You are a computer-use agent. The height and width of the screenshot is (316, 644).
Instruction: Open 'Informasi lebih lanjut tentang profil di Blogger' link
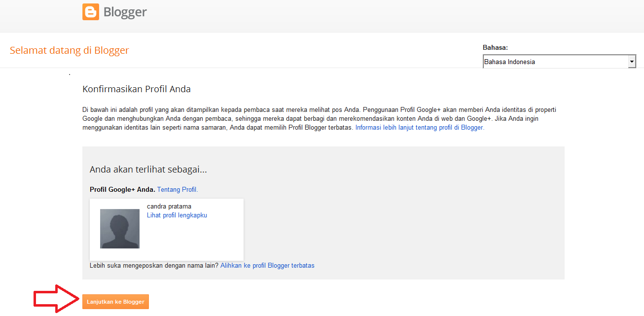click(x=420, y=127)
